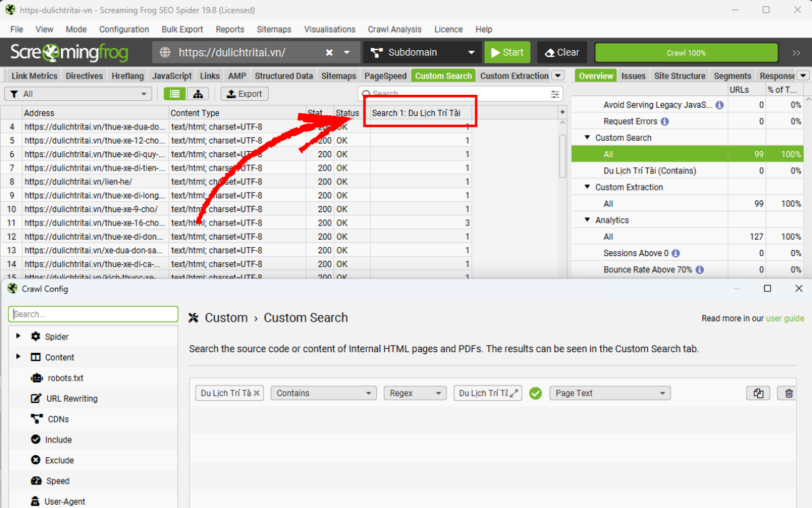
Task: Switch to tree view icon
Action: pos(198,94)
